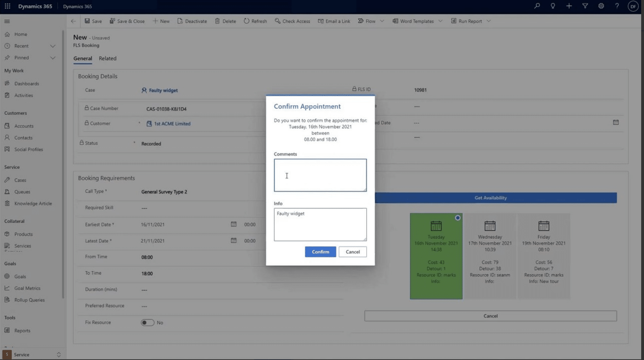Image resolution: width=644 pixels, height=360 pixels.
Task: Select the General tab
Action: tap(83, 58)
